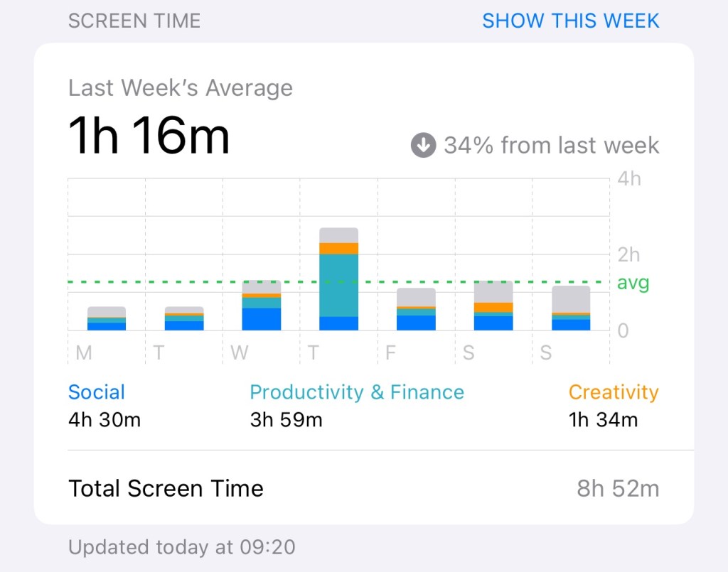Click the teal Productivity segment on Thursday
This screenshot has width=728, height=572.
pos(338,285)
